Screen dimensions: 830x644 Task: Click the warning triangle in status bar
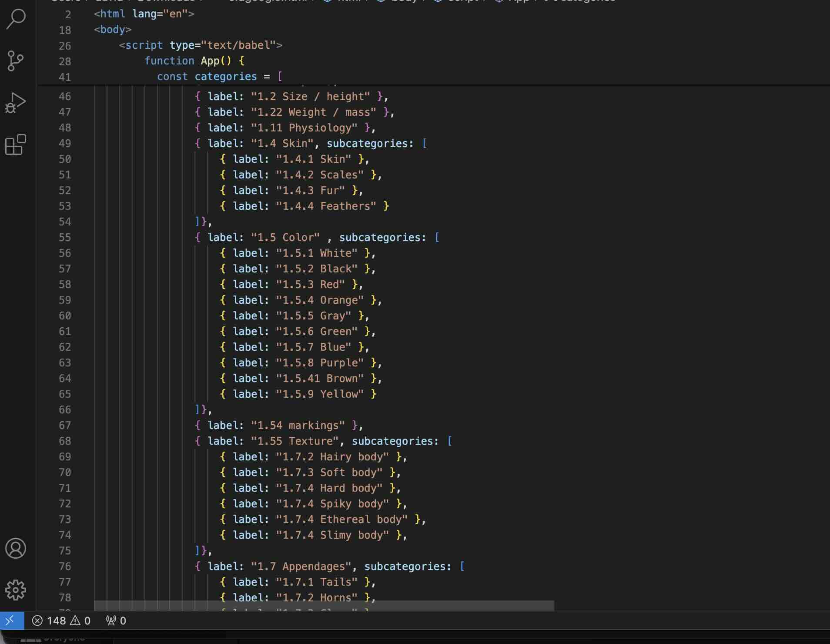[x=76, y=621]
